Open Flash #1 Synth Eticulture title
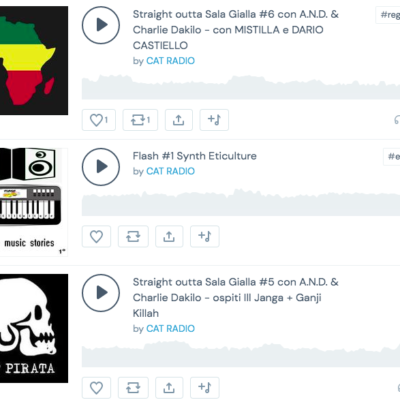This screenshot has width=400, height=400. 195,156
